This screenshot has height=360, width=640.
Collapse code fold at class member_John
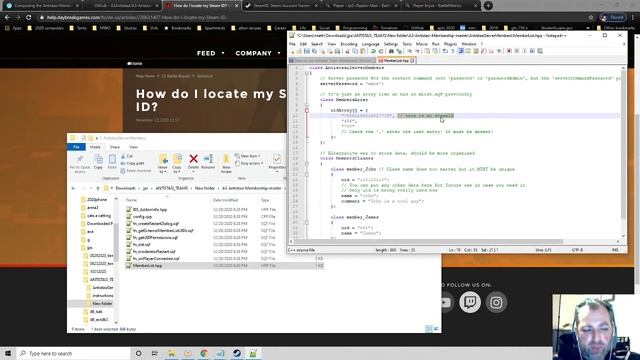click(x=307, y=174)
